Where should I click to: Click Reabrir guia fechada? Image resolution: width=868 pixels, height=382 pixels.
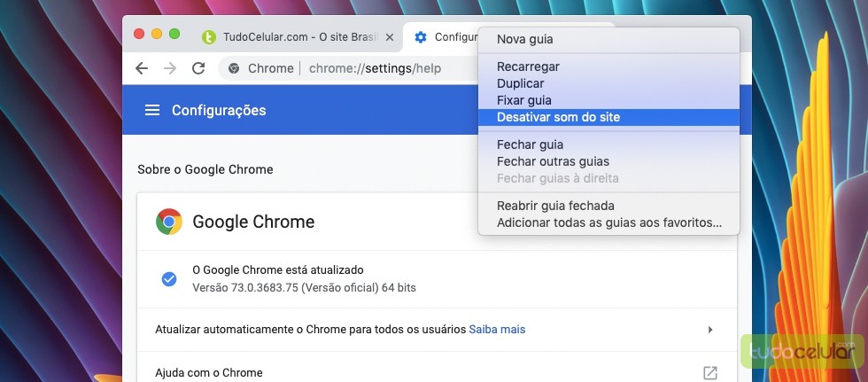coord(609,206)
